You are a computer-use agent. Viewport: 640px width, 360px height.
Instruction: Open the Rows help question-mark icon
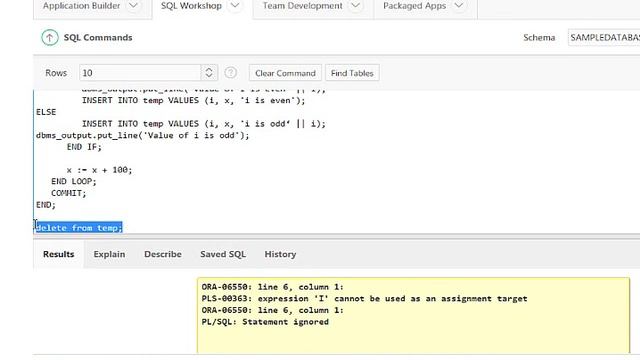coord(231,73)
